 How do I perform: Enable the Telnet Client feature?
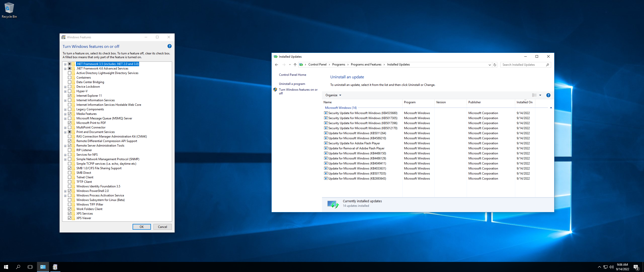pyautogui.click(x=70, y=177)
